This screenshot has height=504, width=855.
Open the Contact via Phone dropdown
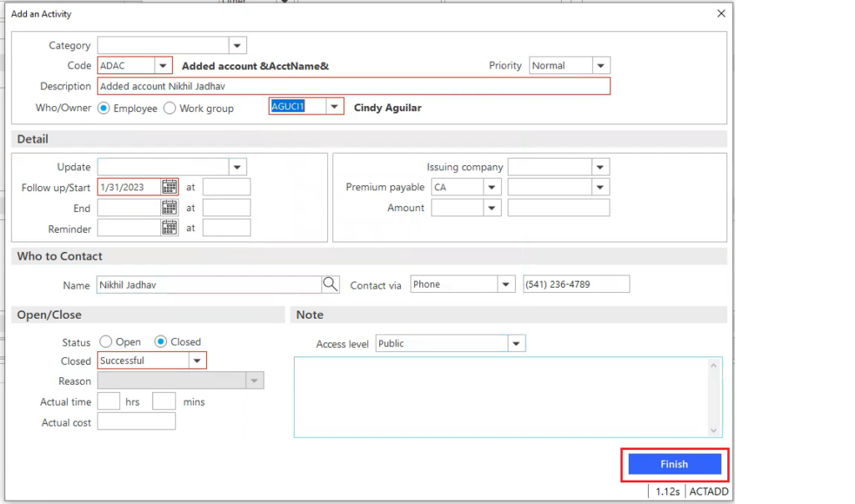pos(505,284)
